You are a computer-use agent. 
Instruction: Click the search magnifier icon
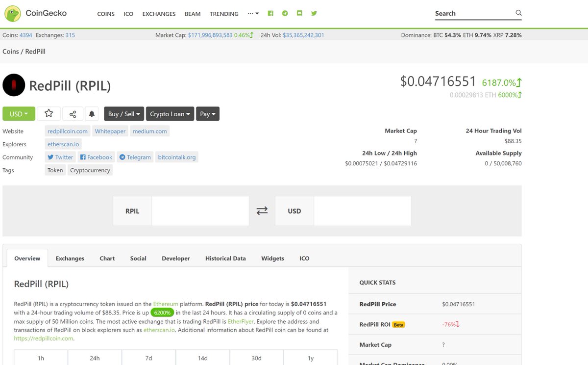click(518, 13)
